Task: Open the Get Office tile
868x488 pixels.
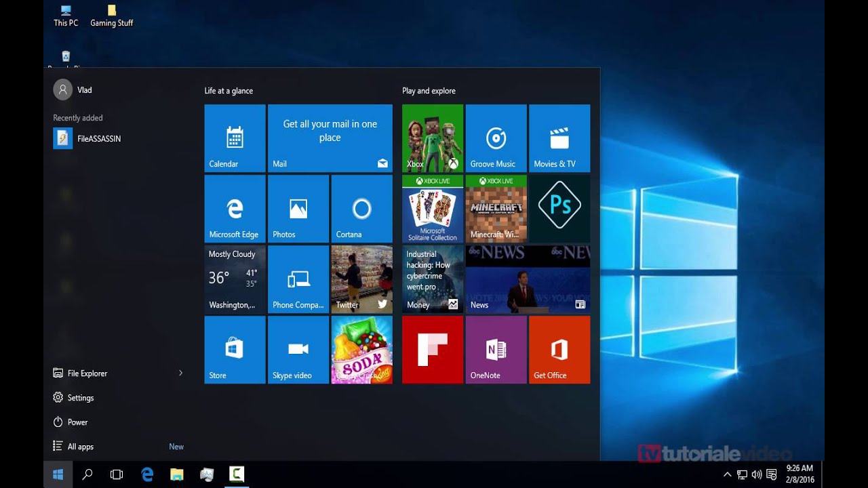Action: point(559,350)
